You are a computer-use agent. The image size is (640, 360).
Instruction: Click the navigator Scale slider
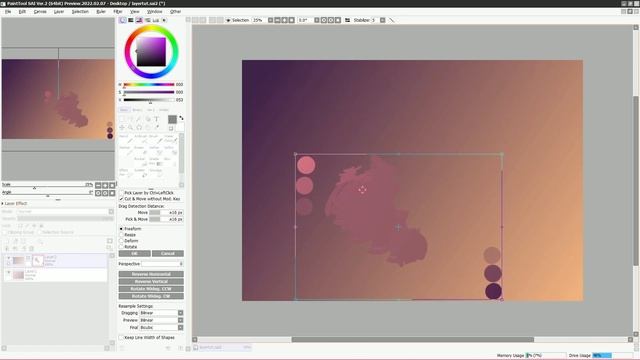click(47, 188)
